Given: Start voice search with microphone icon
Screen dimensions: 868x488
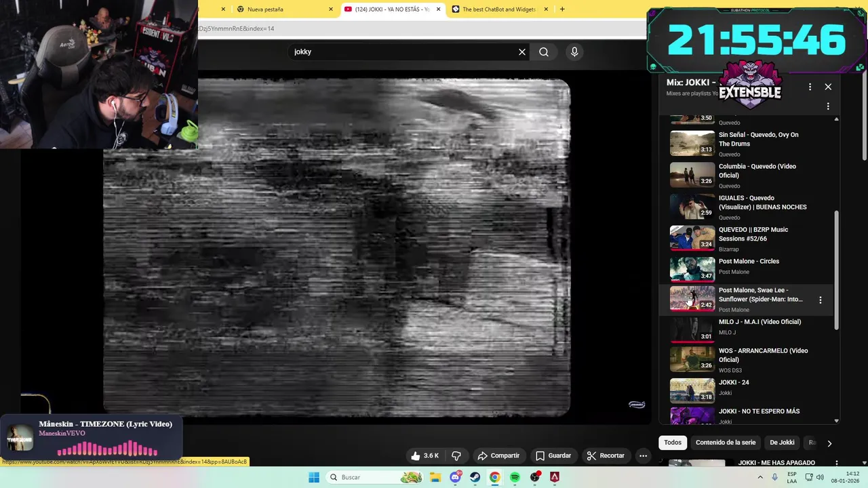Looking at the screenshot, I should pos(574,52).
